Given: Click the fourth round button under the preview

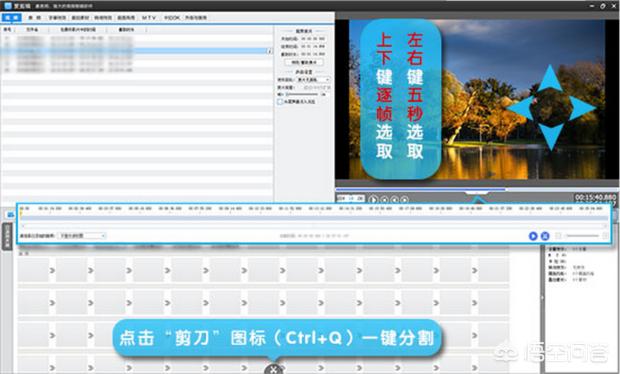Looking at the screenshot, I should click(404, 200).
